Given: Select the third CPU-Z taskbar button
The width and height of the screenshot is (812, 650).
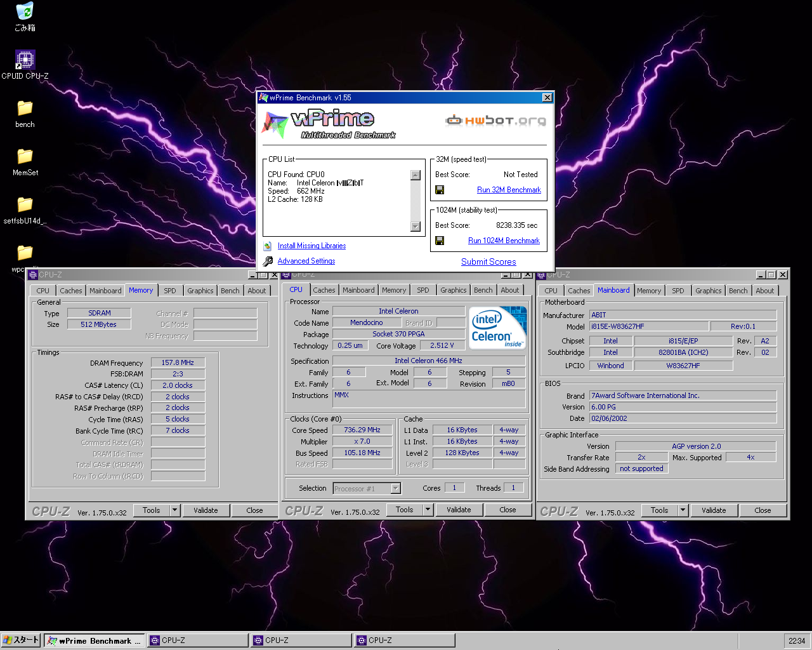Looking at the screenshot, I should point(405,640).
